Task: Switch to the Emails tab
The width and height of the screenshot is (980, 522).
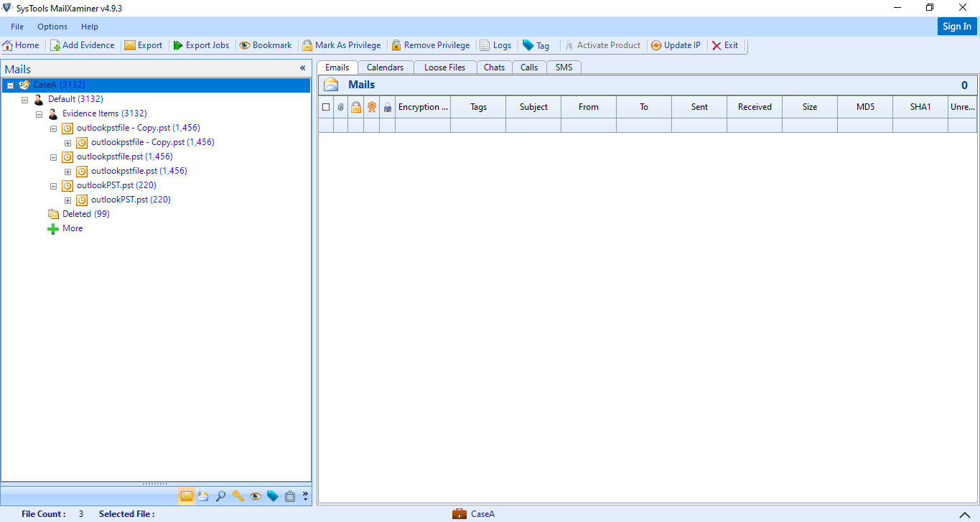Action: pyautogui.click(x=337, y=67)
